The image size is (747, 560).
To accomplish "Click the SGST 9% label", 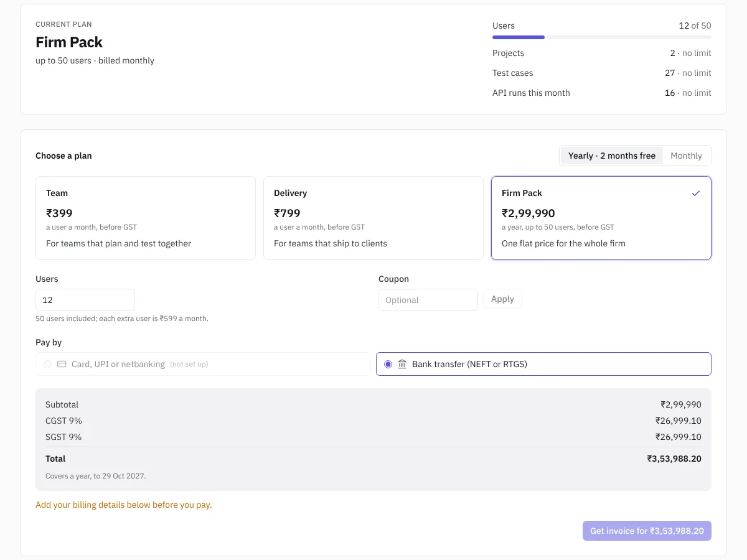I will [x=63, y=437].
